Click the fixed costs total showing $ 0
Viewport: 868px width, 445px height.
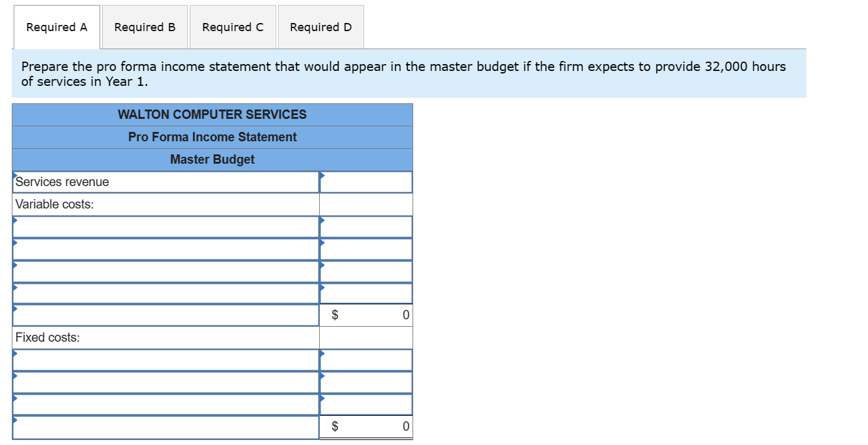(x=366, y=427)
